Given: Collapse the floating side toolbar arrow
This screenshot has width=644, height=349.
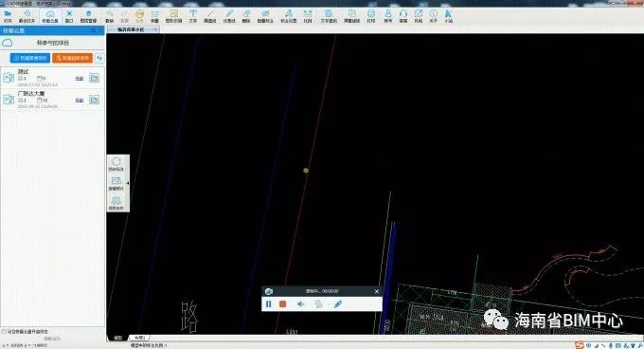Looking at the screenshot, I should pyautogui.click(x=128, y=183).
